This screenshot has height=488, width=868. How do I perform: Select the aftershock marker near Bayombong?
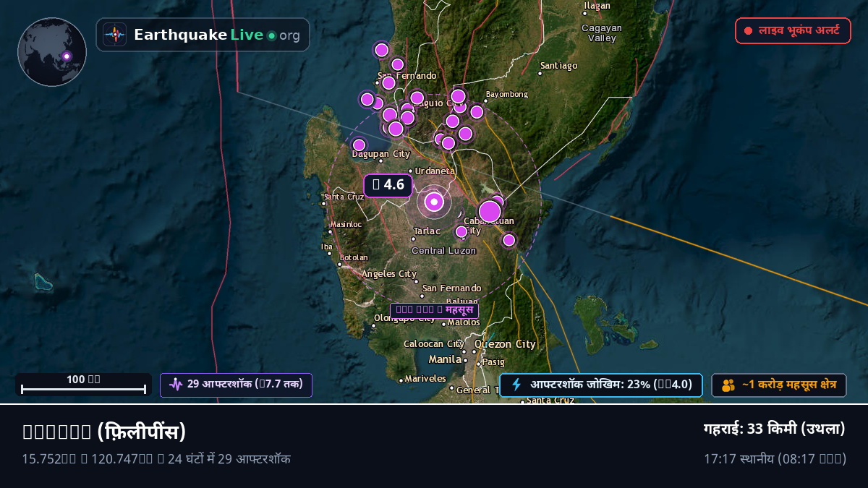pyautogui.click(x=477, y=111)
